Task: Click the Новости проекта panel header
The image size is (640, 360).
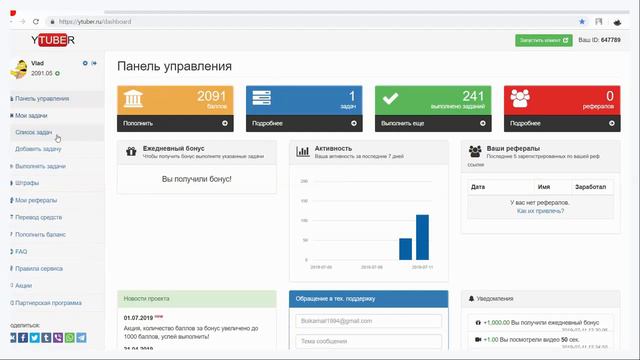Action: coord(197,299)
